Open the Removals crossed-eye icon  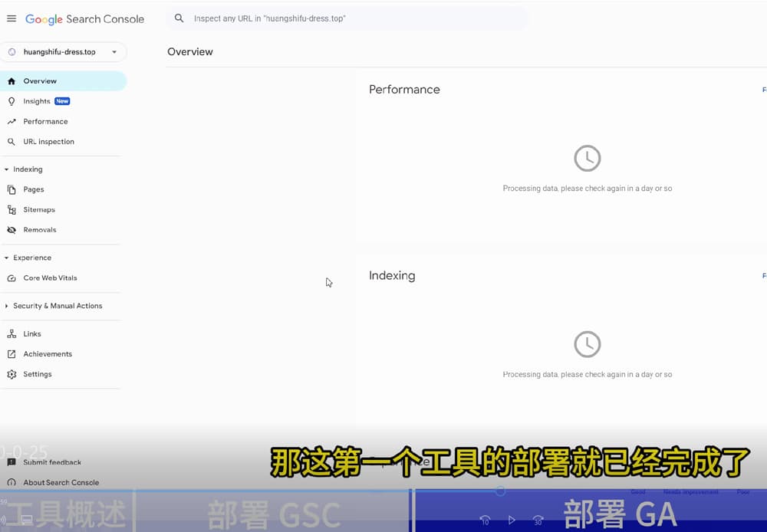(x=12, y=230)
